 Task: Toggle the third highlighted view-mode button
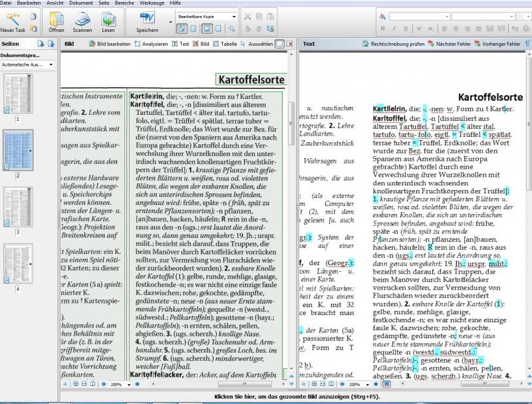pos(207,29)
